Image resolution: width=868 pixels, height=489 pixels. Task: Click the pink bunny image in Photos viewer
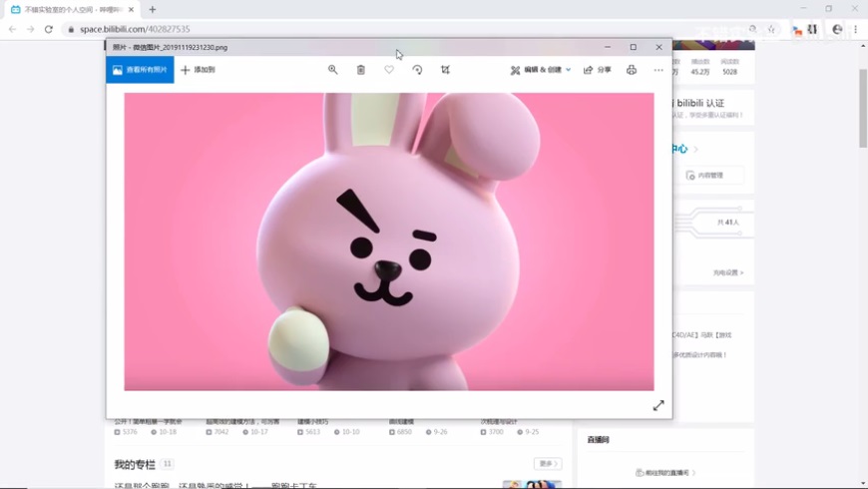[389, 242]
